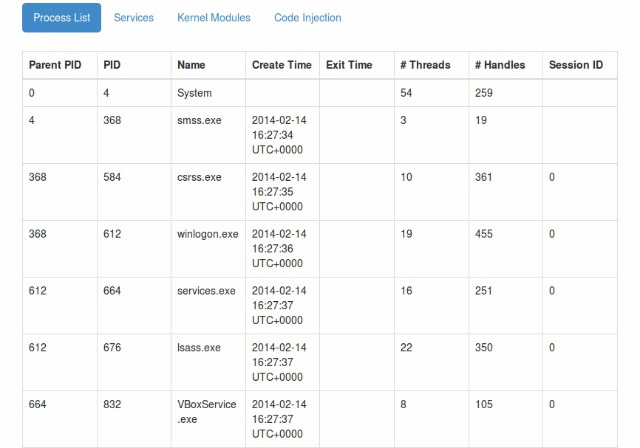640x448 pixels.
Task: Select the winlogon.exe process name
Action: point(208,234)
